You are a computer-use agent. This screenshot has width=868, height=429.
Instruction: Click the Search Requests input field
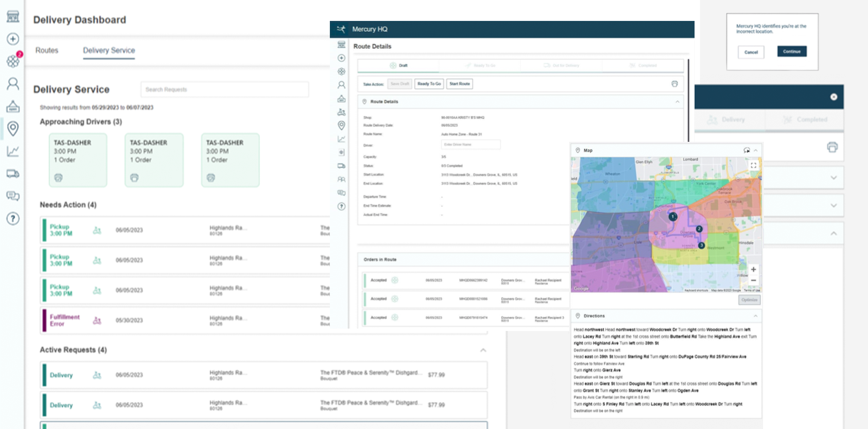coord(225,90)
